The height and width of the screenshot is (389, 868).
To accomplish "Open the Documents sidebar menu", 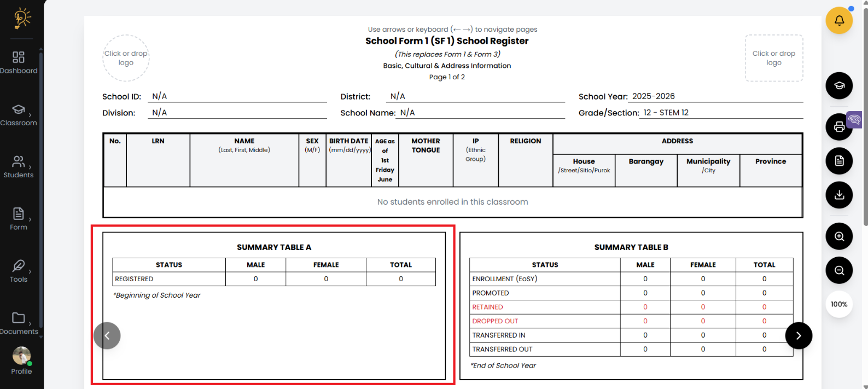I will pyautogui.click(x=19, y=323).
